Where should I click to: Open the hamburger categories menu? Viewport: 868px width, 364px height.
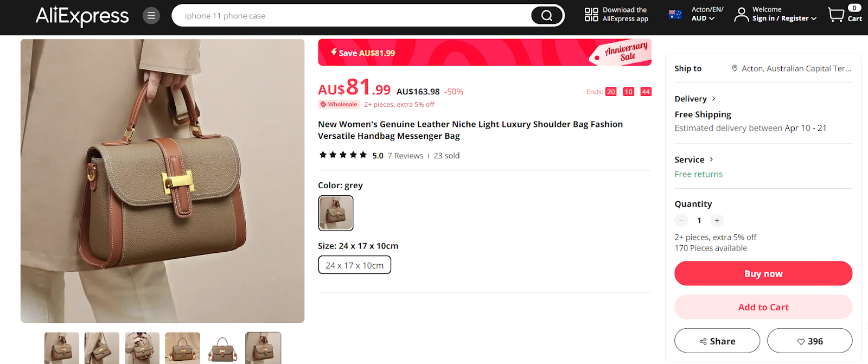[x=151, y=16]
